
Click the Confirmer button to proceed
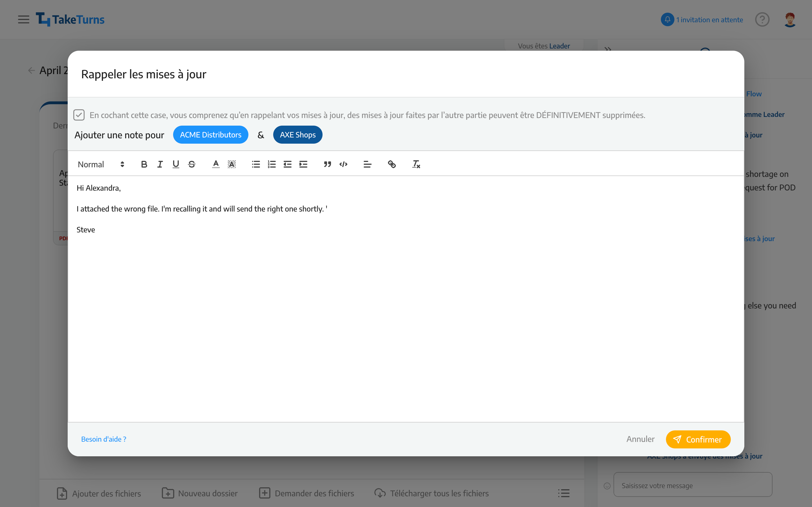[x=698, y=439]
